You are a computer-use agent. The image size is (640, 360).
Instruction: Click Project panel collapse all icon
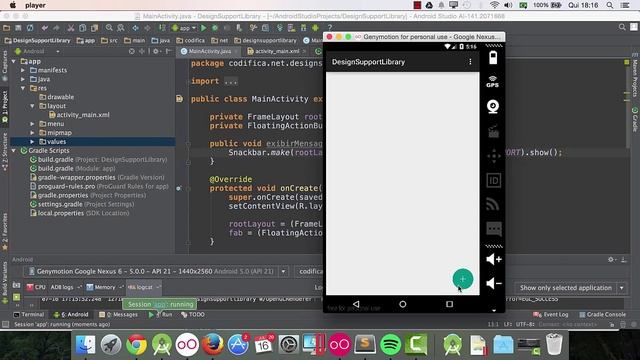[142, 51]
